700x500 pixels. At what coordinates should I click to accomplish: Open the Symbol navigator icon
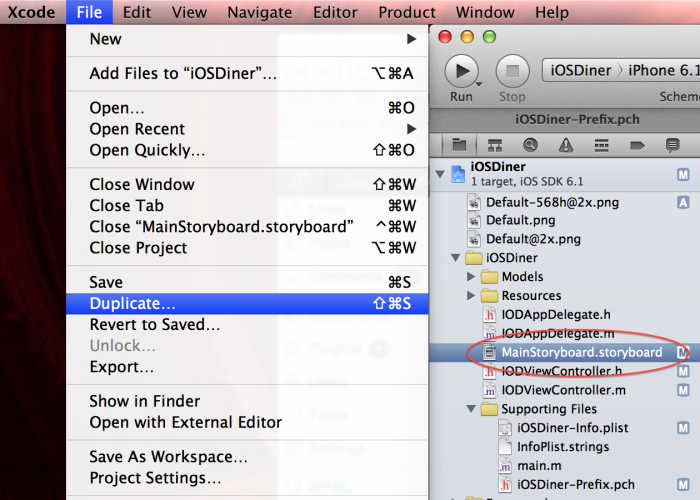pos(495,145)
